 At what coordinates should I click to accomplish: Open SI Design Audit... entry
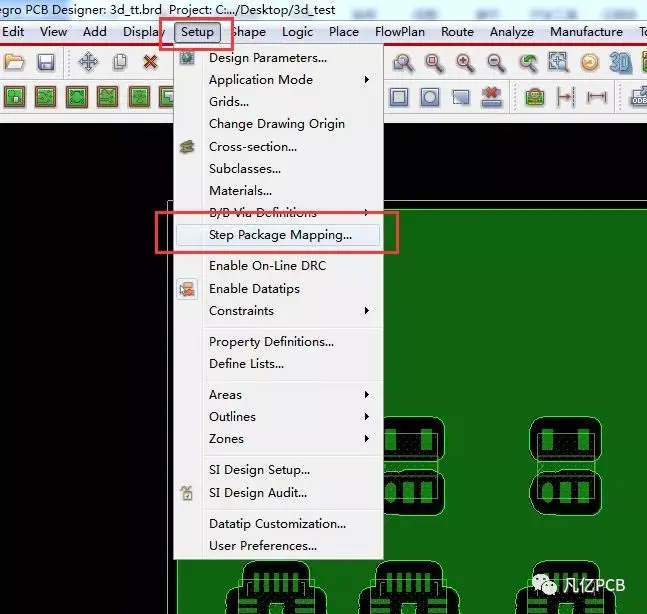(258, 493)
